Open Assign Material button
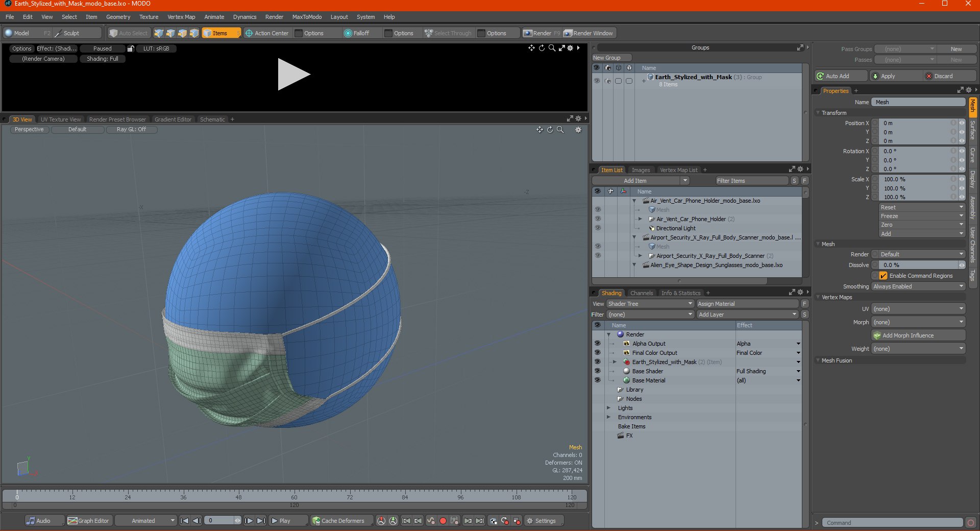This screenshot has width=980, height=531. [747, 304]
